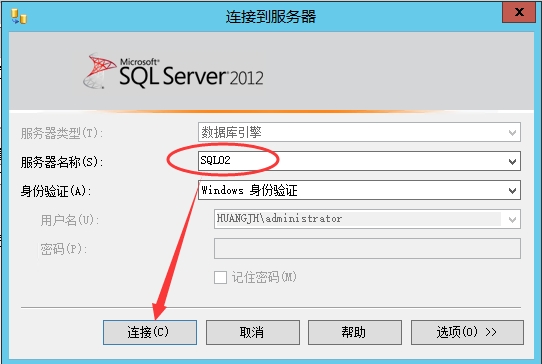Open the 用户名 dropdown arrow
Screen dimensions: 542x364
pyautogui.click(x=512, y=220)
